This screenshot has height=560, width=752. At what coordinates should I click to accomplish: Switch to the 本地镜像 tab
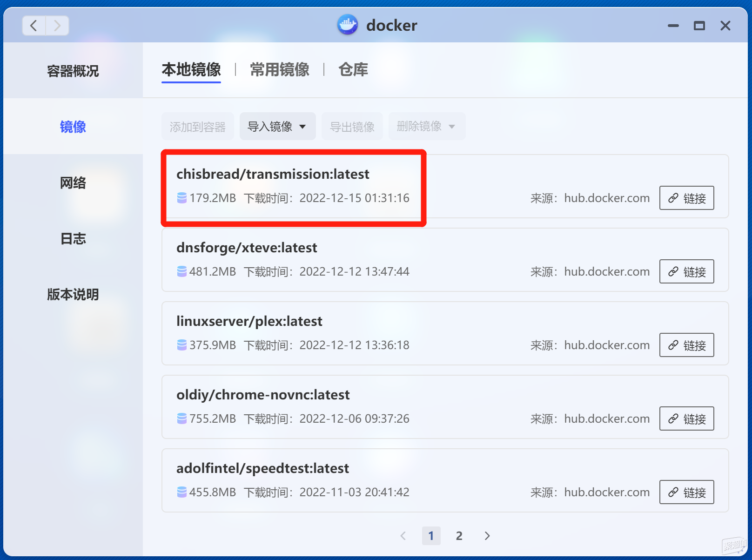(191, 70)
